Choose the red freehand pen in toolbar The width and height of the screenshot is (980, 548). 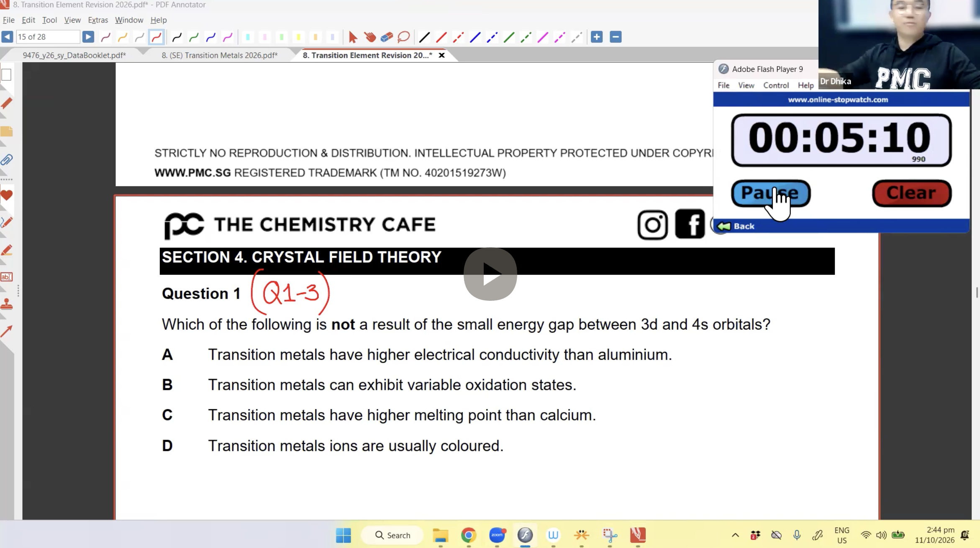tap(156, 37)
